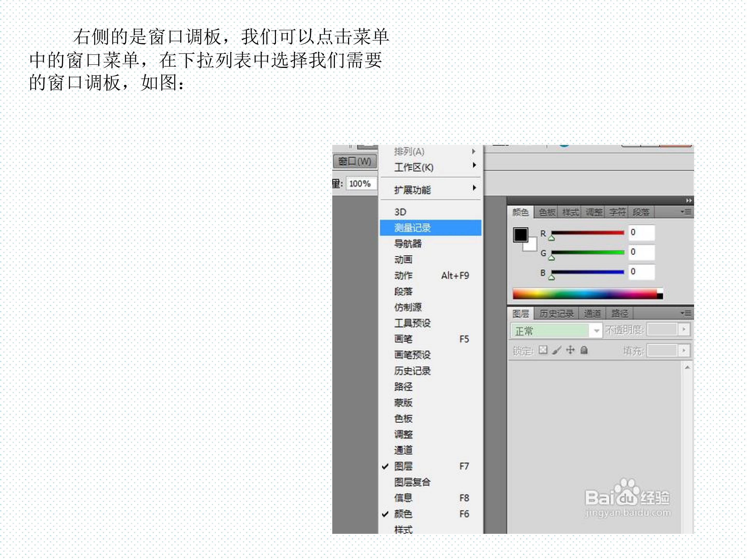This screenshot has width=747, height=560.
Task: Click the layers list scroll up arrow
Action: pos(687,367)
